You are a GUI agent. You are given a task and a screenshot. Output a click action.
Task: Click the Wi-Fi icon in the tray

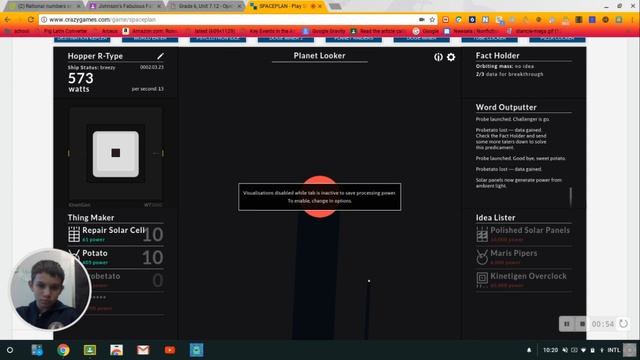[583, 350]
